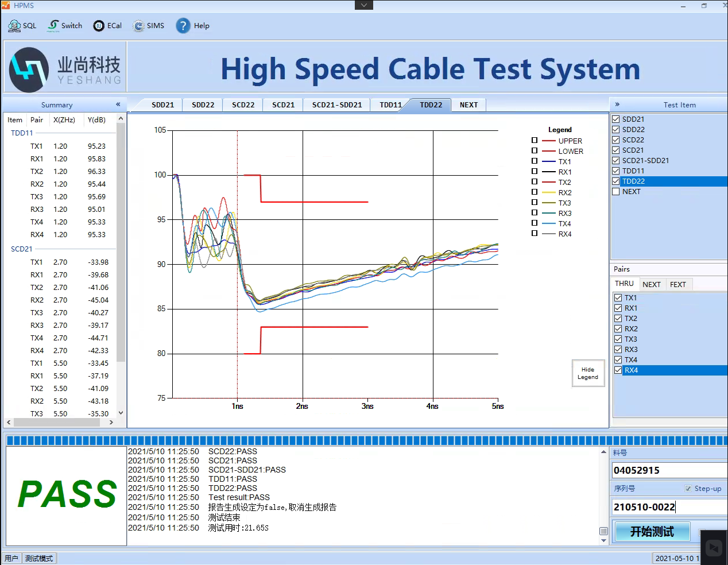Click the dropdown chevron in title bar center

[x=364, y=5]
